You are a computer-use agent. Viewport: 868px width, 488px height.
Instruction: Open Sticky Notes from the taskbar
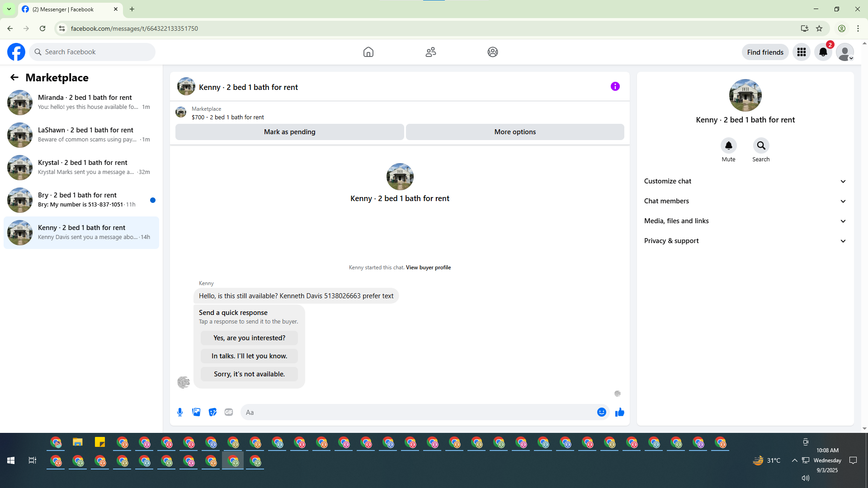(100, 442)
